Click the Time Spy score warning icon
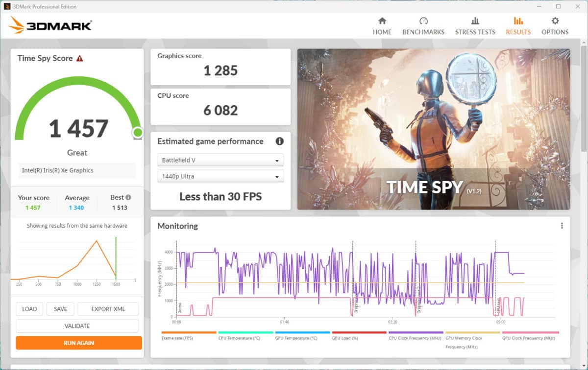Screen dimensions: 588x370 pyautogui.click(x=80, y=58)
